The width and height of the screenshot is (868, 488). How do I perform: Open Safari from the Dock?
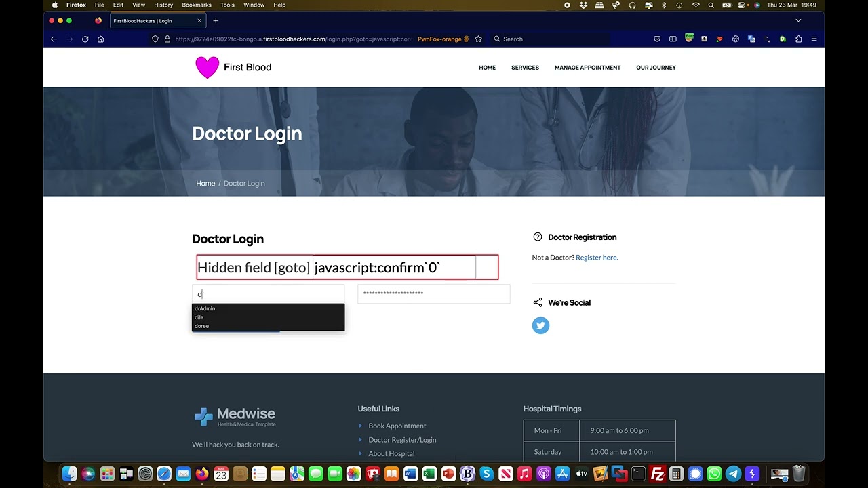click(x=164, y=474)
